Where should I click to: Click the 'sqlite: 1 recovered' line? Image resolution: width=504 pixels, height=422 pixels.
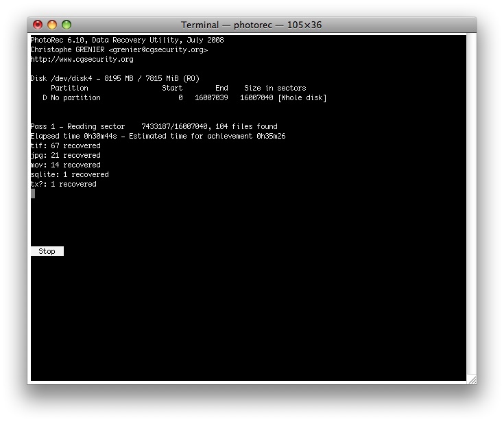[69, 174]
